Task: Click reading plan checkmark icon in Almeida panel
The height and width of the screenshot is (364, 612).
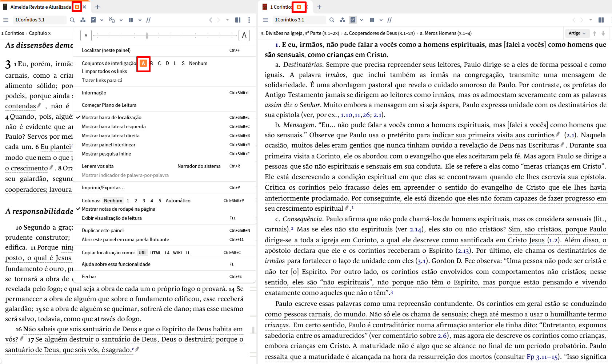Action: point(93,20)
